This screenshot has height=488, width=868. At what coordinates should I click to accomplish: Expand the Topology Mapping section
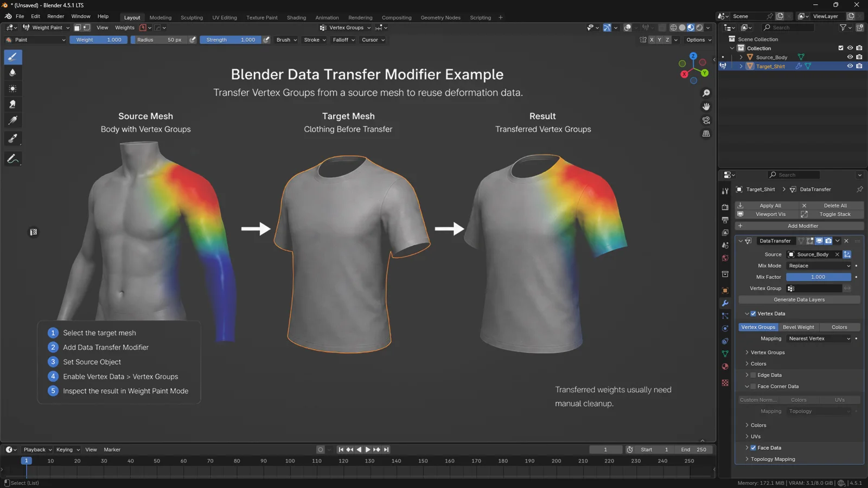click(x=772, y=459)
